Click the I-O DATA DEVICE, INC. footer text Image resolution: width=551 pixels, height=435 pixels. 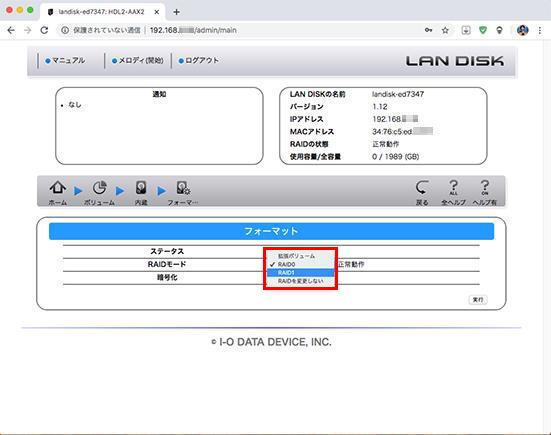point(275,342)
